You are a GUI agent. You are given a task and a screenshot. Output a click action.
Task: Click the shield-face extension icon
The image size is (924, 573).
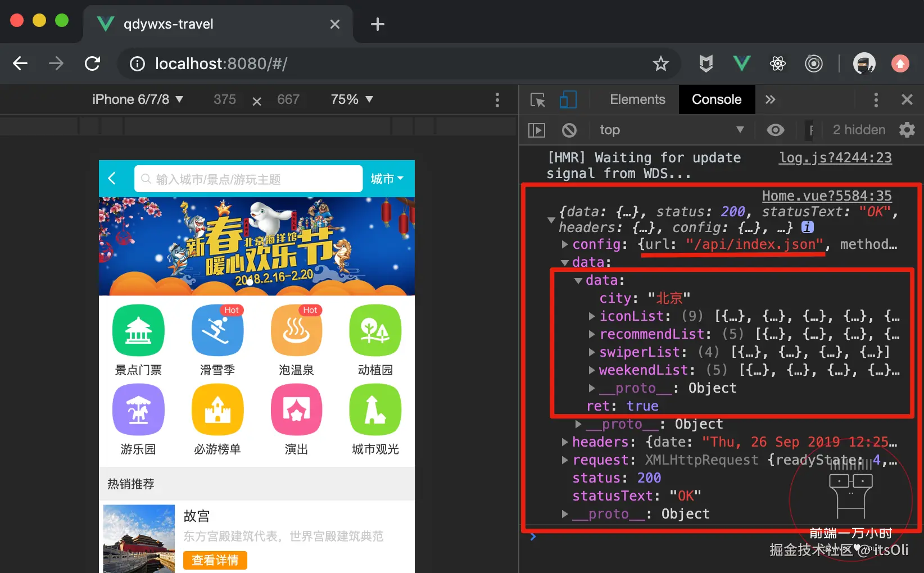(x=706, y=63)
